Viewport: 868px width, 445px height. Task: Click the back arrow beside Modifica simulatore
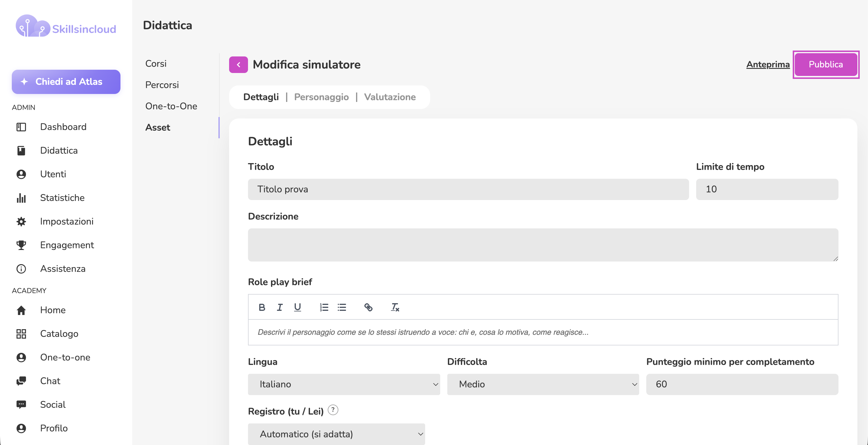pyautogui.click(x=238, y=64)
